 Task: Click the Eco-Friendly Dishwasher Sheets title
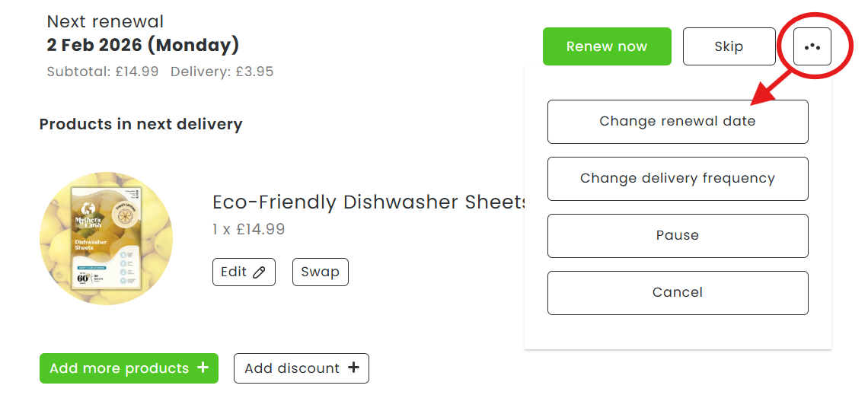370,202
